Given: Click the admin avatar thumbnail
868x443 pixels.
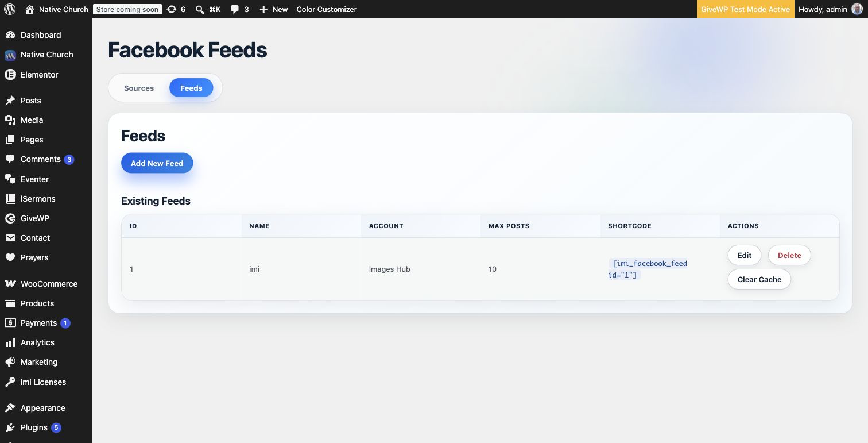Looking at the screenshot, I should click(x=857, y=9).
